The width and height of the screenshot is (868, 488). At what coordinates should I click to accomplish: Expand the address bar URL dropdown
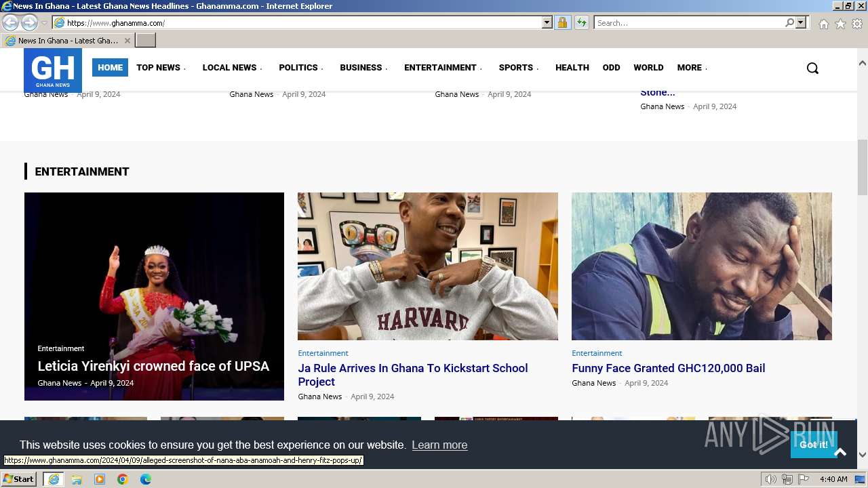[547, 22]
